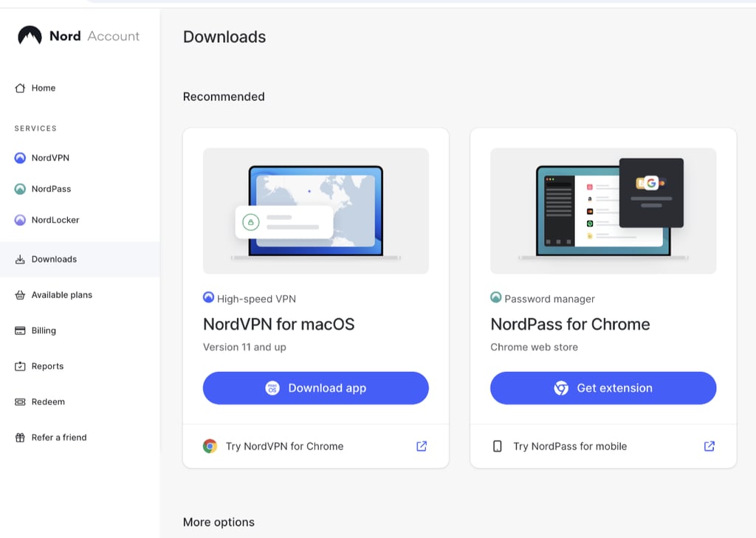Click the Reports calendar icon

coord(20,366)
